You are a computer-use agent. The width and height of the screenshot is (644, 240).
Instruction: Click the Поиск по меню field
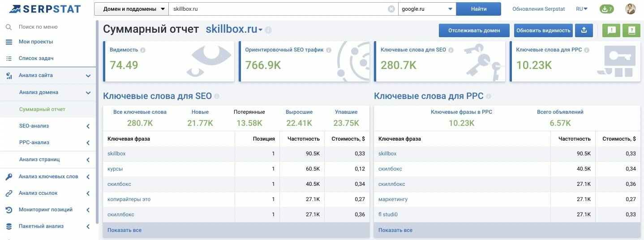pos(38,27)
